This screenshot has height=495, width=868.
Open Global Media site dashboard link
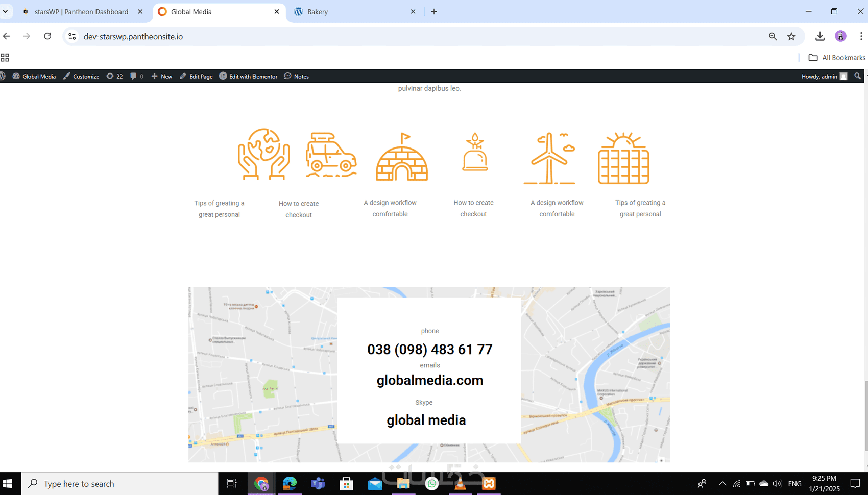coord(34,76)
